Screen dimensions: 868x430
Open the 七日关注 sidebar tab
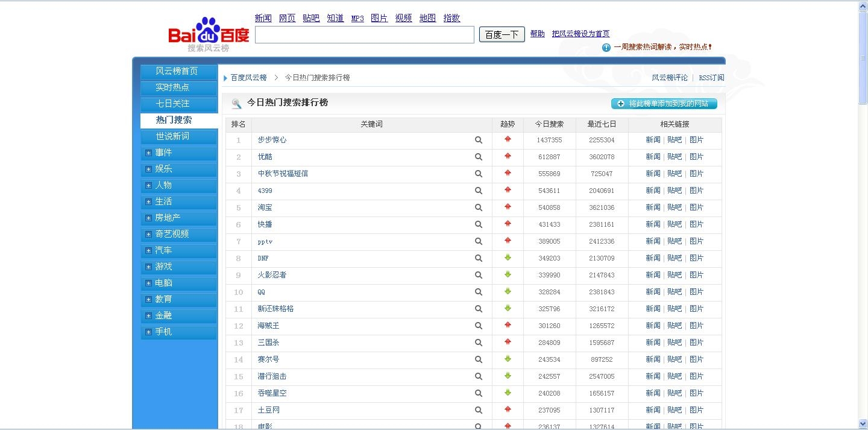178,104
